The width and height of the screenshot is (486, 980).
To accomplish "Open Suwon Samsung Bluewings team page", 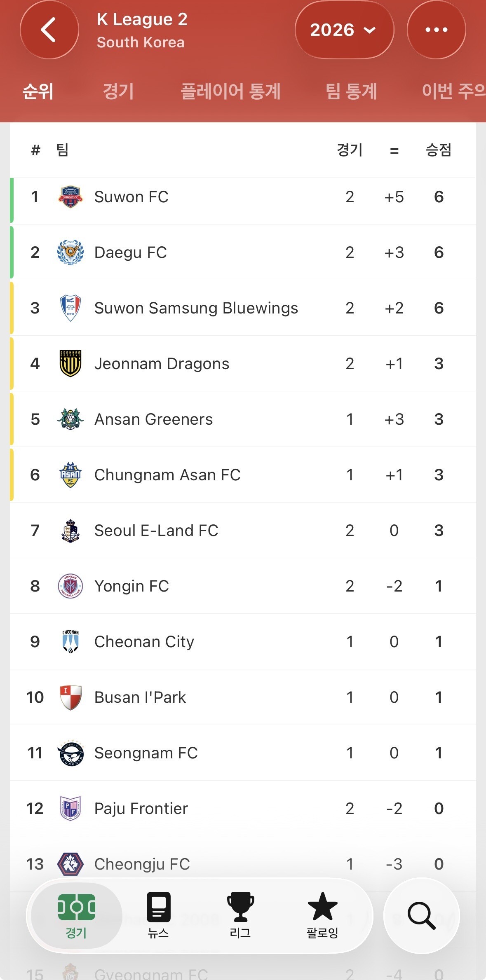I will (x=196, y=308).
